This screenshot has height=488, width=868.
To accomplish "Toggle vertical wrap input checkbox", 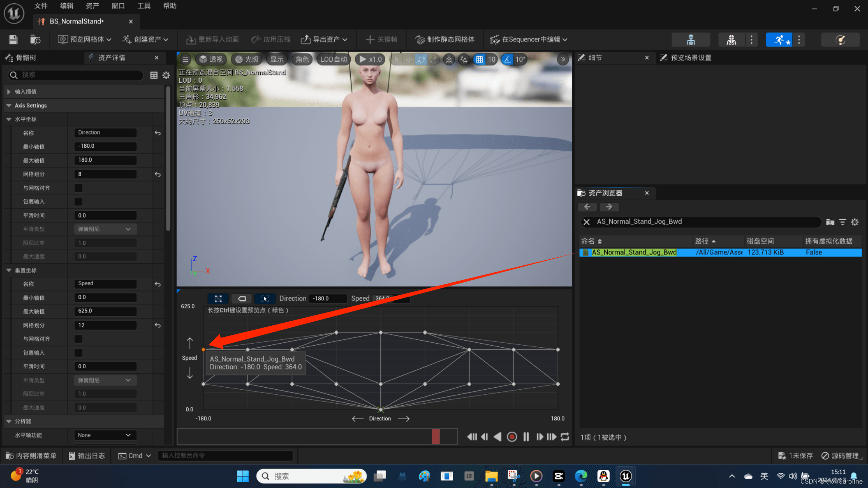I will click(78, 353).
